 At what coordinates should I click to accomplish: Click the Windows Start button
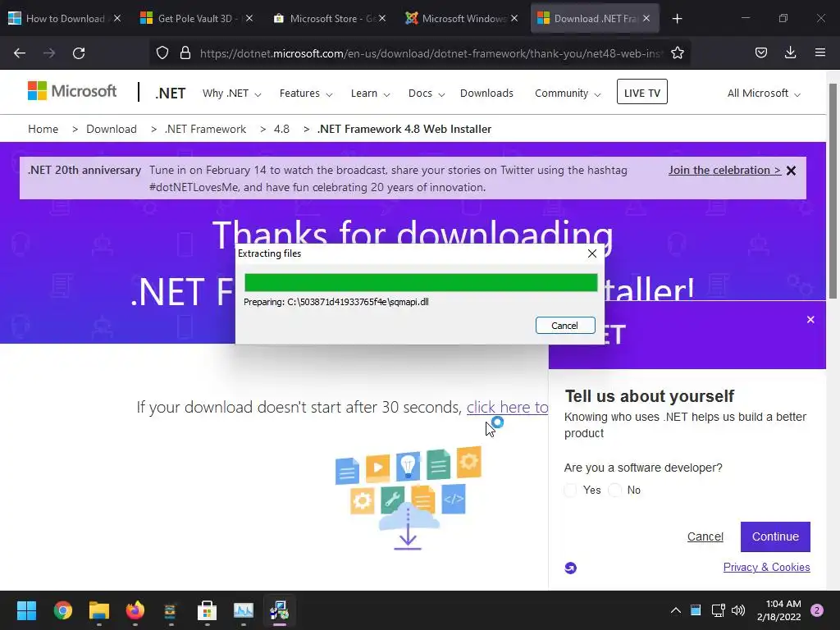26,610
